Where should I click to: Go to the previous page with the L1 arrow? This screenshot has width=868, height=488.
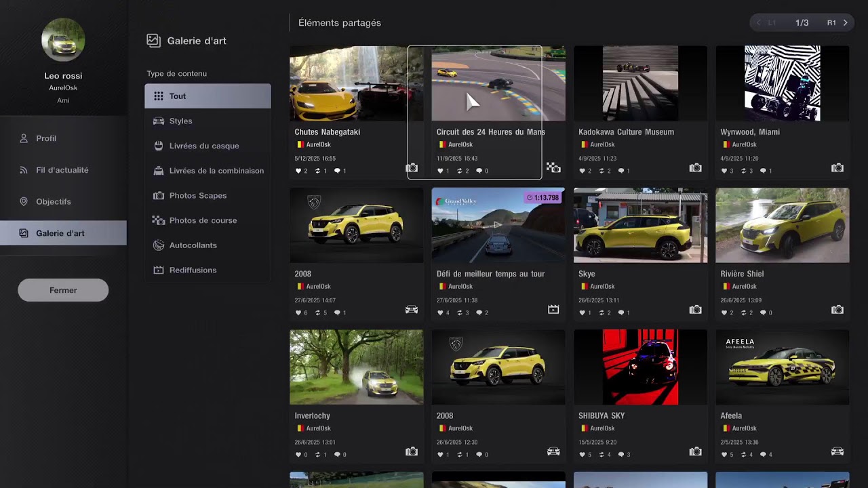[758, 22]
